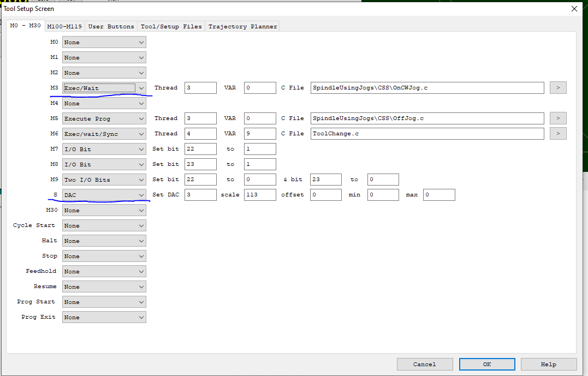Open the User Buttons tab
Viewport: 588px width, 376px height.
pos(111,26)
